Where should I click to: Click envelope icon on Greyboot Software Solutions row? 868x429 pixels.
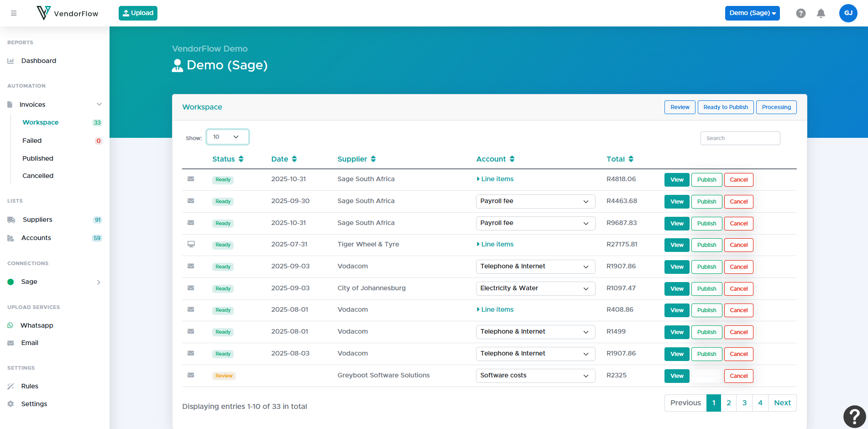[191, 375]
